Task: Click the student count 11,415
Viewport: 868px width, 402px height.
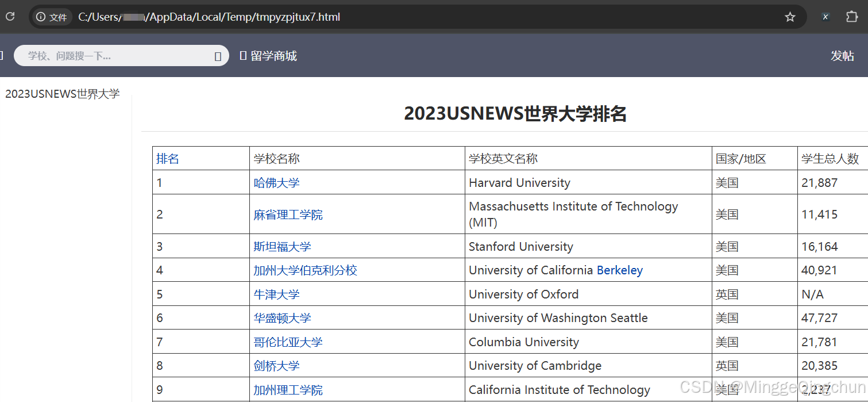Action: pos(820,215)
